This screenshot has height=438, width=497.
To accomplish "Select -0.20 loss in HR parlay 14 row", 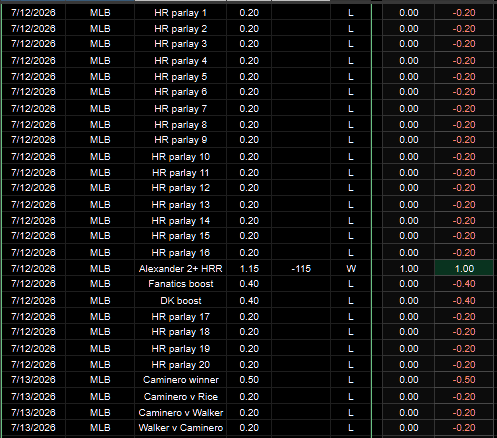I will tap(464, 221).
